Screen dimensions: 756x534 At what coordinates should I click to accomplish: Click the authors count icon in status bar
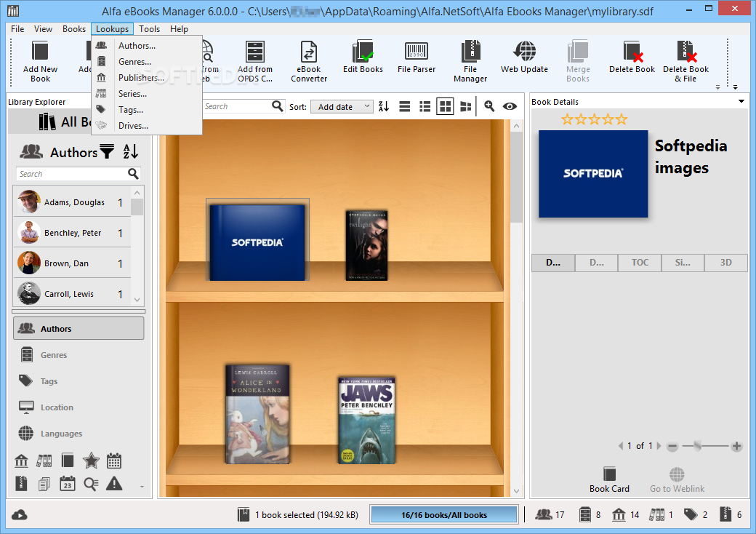[544, 514]
